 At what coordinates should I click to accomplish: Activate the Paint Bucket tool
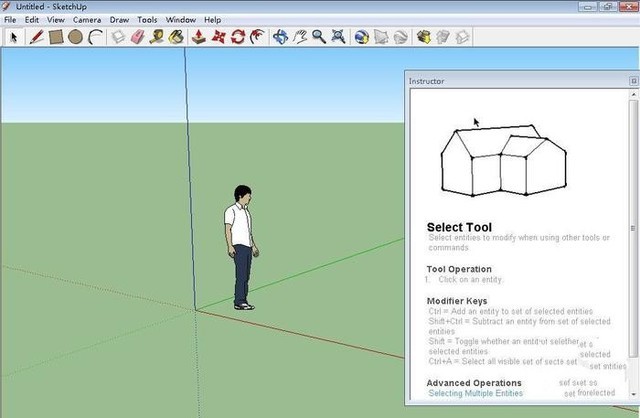[x=177, y=37]
